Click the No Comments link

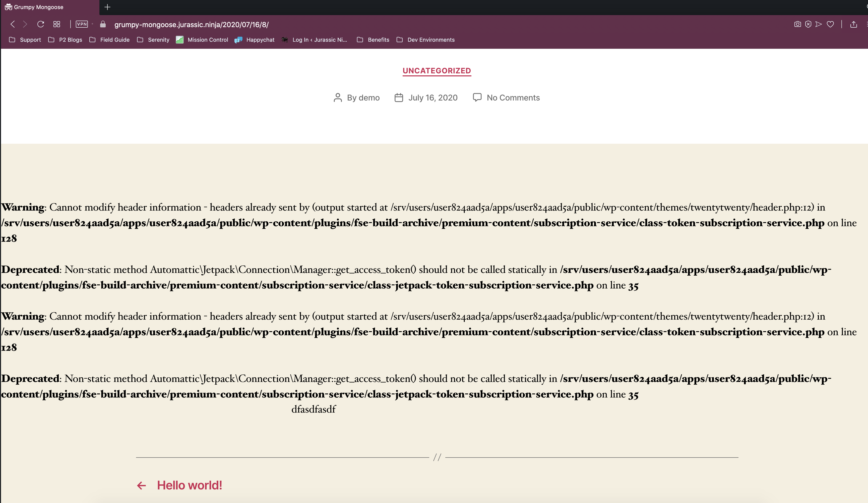[513, 97]
